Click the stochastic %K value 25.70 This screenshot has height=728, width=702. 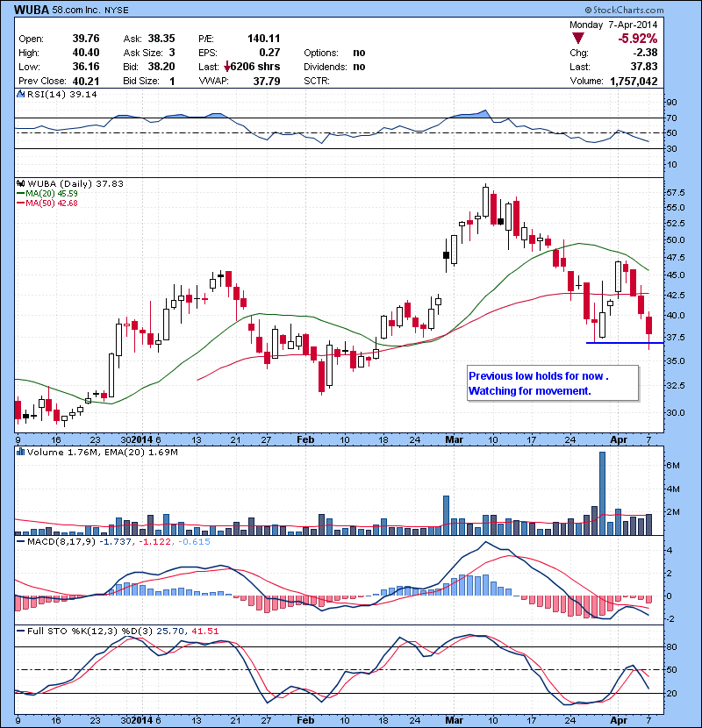click(170, 631)
